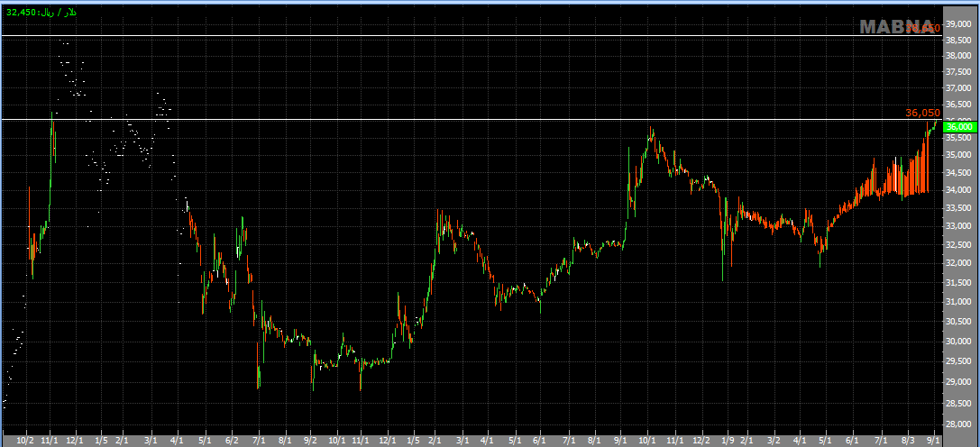This screenshot has width=980, height=447.
Task: Click the 10/2 date on time axis
Action: 25,441
